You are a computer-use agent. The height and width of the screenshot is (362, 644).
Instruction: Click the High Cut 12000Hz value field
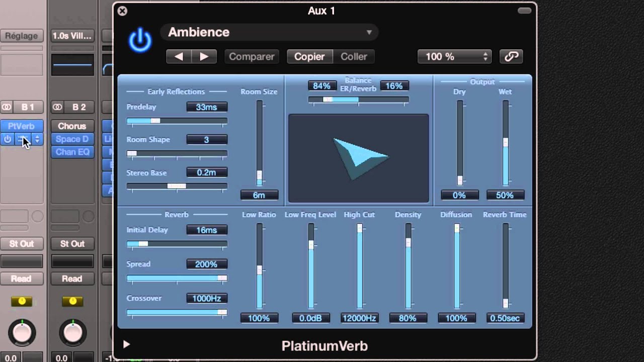pyautogui.click(x=359, y=318)
